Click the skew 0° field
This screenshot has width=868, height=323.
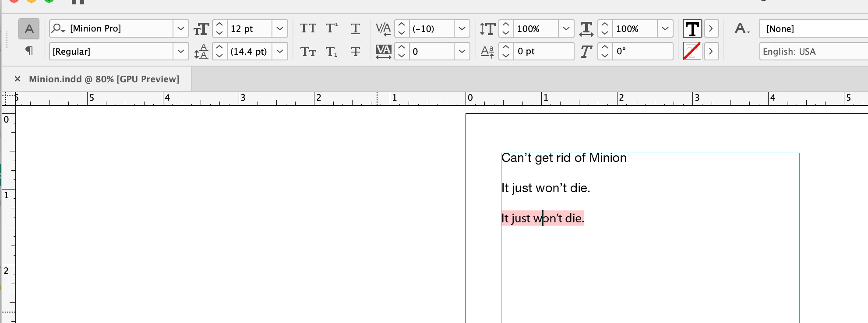[x=642, y=51]
